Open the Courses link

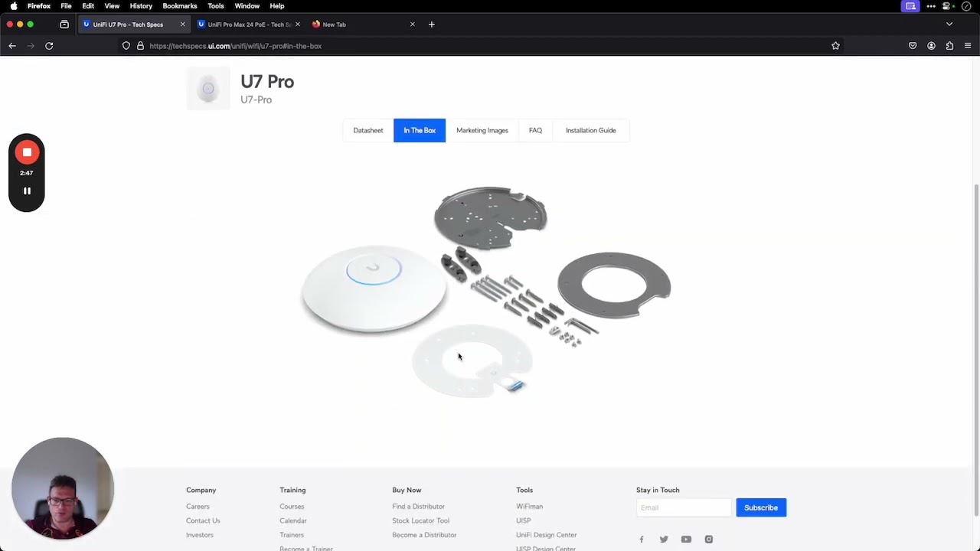292,507
